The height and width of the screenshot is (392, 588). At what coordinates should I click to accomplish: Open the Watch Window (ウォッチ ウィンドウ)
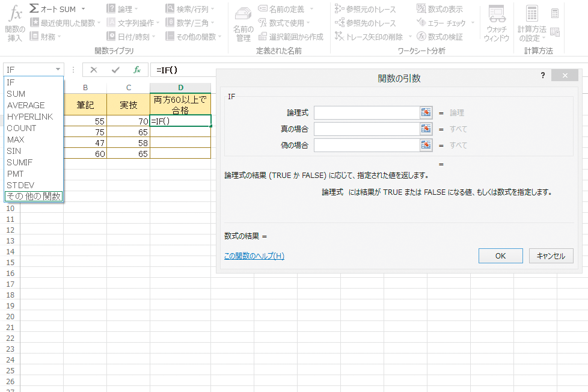coord(497,23)
